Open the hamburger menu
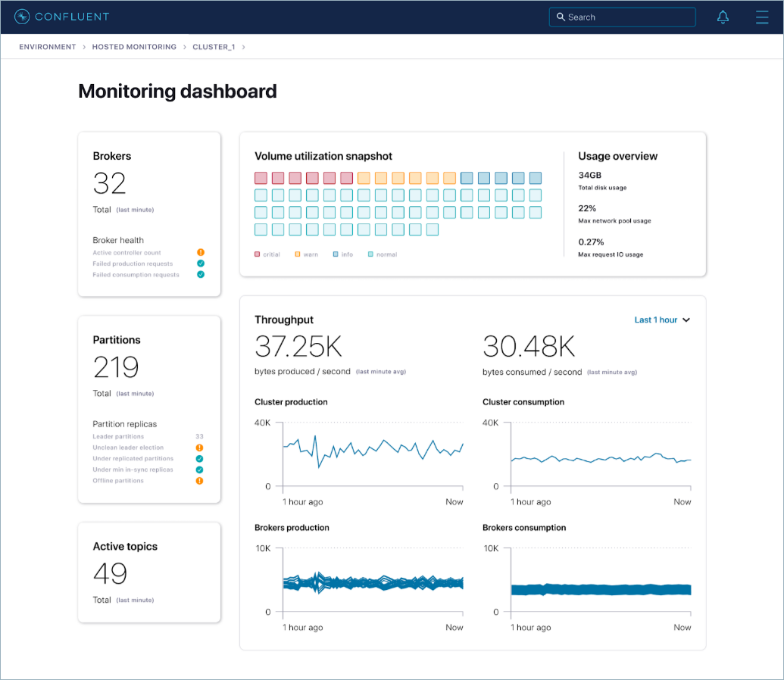This screenshot has width=784, height=680. (762, 17)
